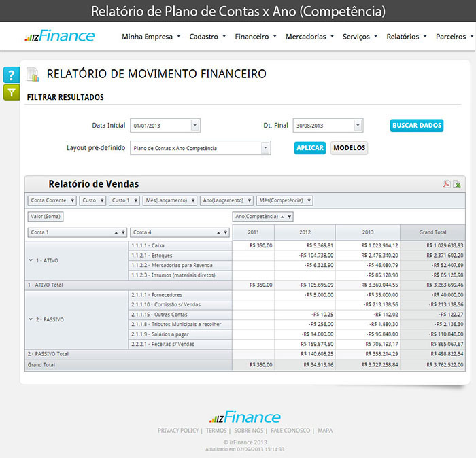Open the Financeiro menu
Image resolution: width=476 pixels, height=458 pixels.
click(255, 37)
